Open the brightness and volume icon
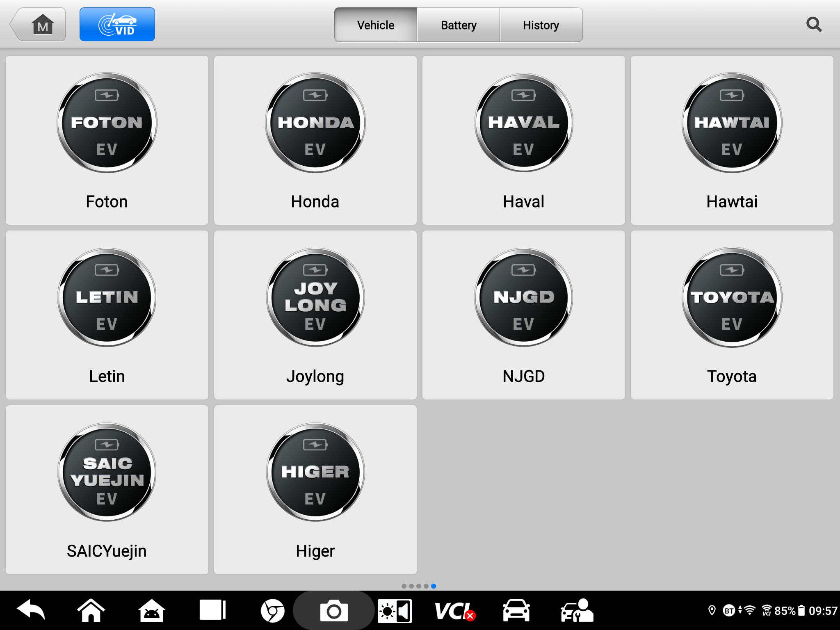This screenshot has width=840, height=630. (395, 611)
